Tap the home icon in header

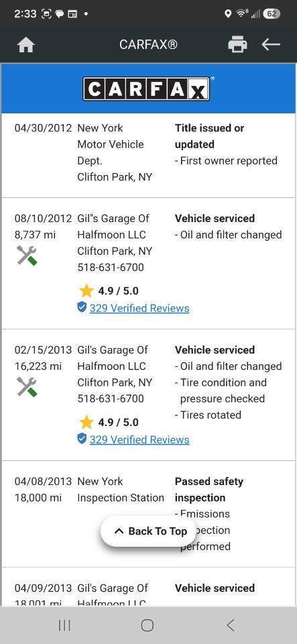coord(26,45)
